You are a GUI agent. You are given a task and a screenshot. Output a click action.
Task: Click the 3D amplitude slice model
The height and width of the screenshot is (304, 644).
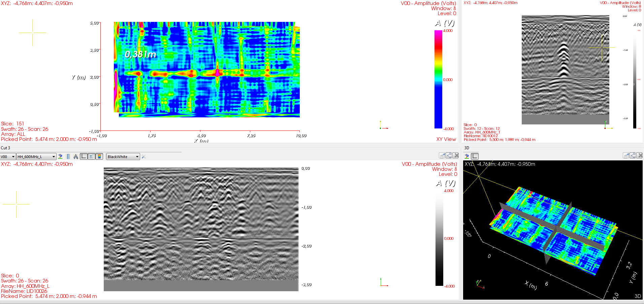[554, 231]
